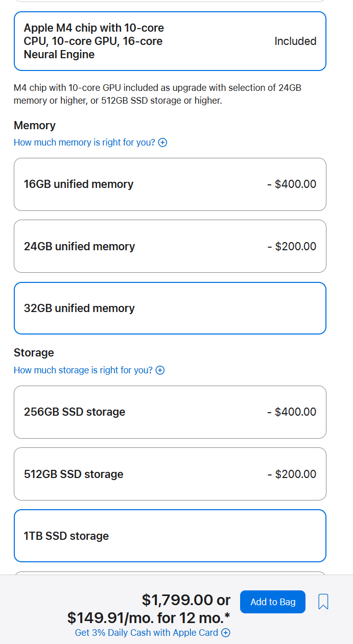Select 16GB unified memory option
This screenshot has width=353, height=644.
coord(170,184)
